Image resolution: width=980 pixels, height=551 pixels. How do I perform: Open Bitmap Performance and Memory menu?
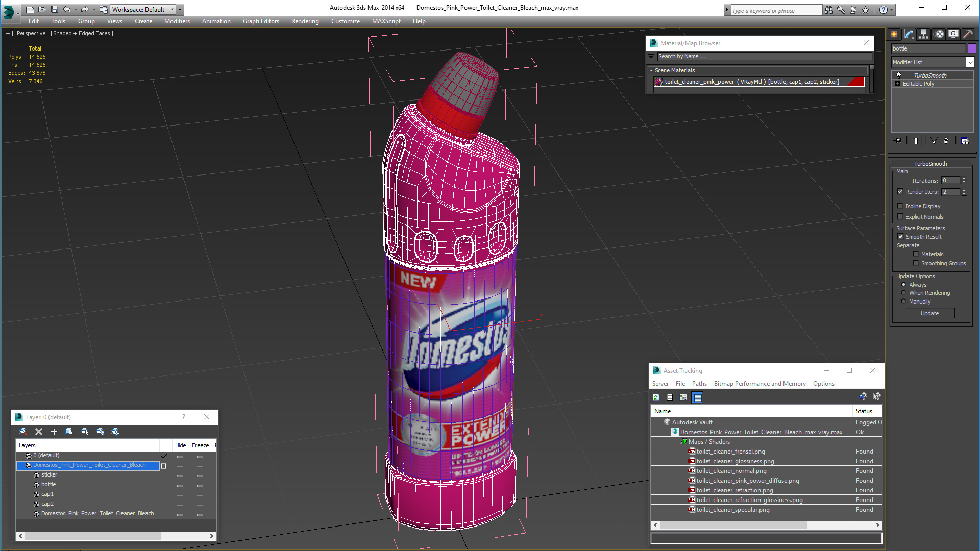point(759,384)
